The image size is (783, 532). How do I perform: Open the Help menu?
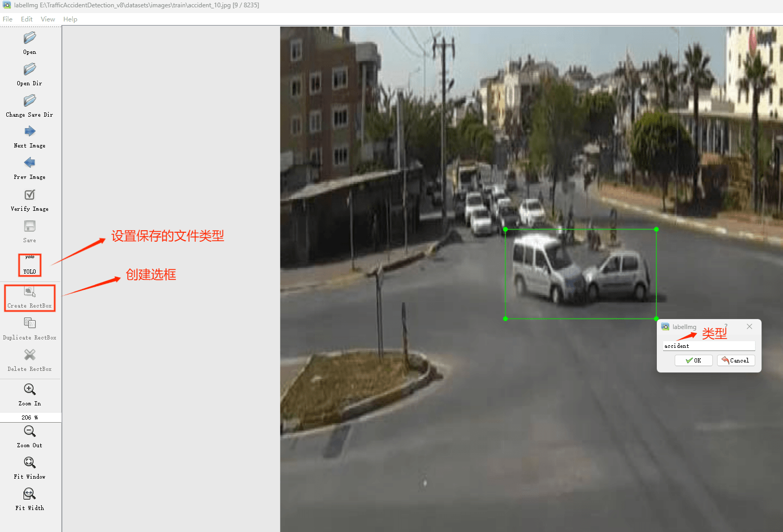[x=70, y=19]
